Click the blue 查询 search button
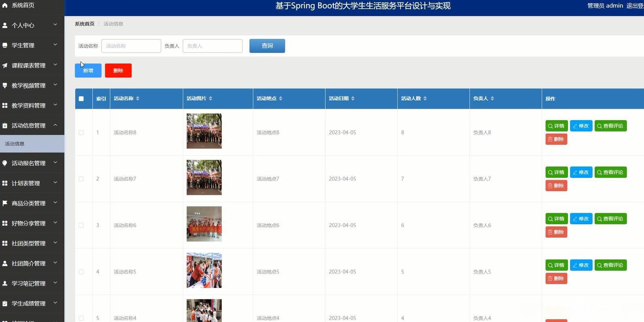644x322 pixels. [x=267, y=46]
